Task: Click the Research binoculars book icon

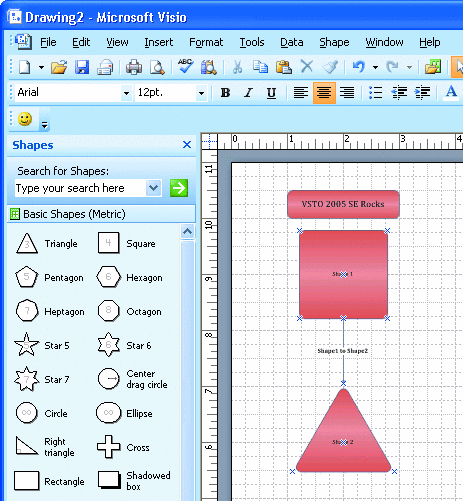Action: [209, 67]
